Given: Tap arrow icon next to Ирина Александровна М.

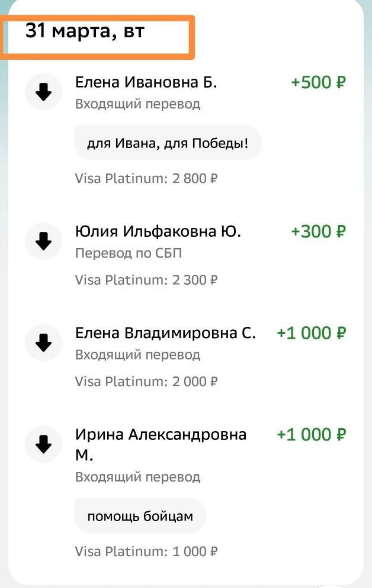Looking at the screenshot, I should click(43, 444).
